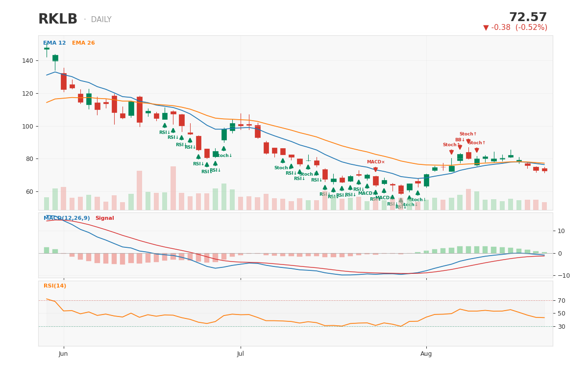
Task: Click the Jun label on the time axis
Action: coord(63,354)
